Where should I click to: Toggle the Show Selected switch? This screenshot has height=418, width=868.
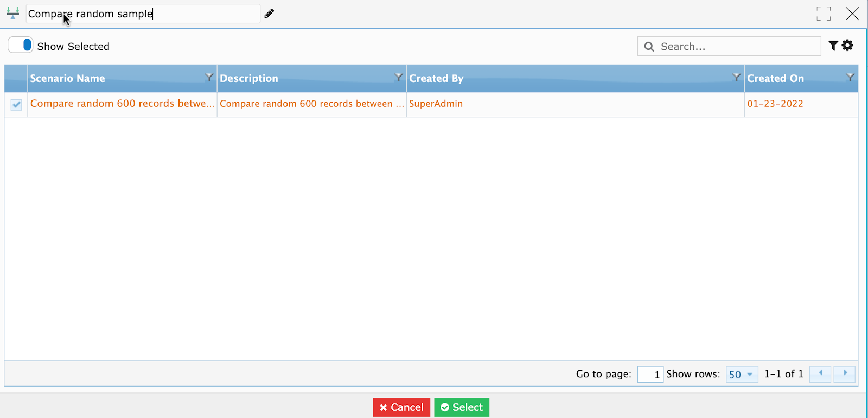pos(20,45)
